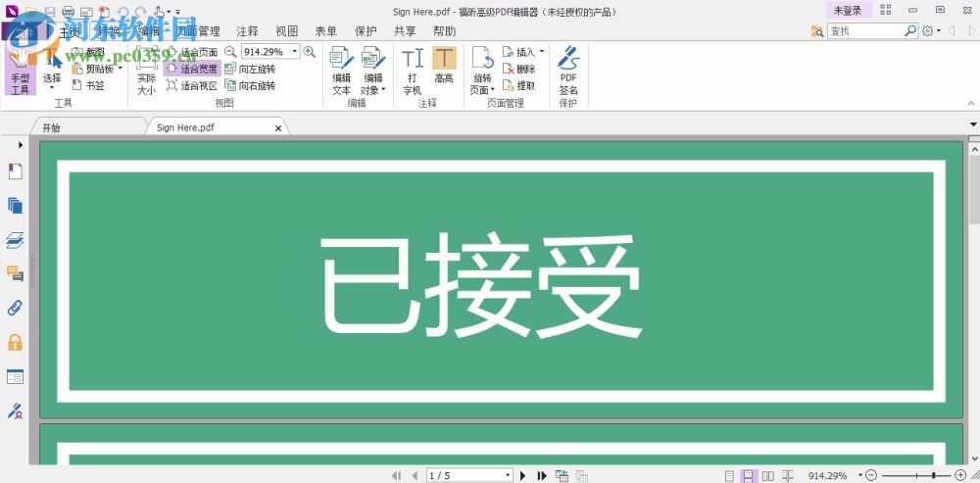Choose 适合视区 fit visible
Screen dimensions: 980x483
192,85
